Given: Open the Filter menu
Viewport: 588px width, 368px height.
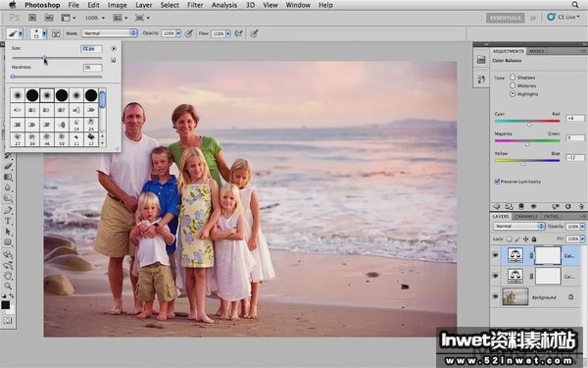Looking at the screenshot, I should tap(195, 5).
